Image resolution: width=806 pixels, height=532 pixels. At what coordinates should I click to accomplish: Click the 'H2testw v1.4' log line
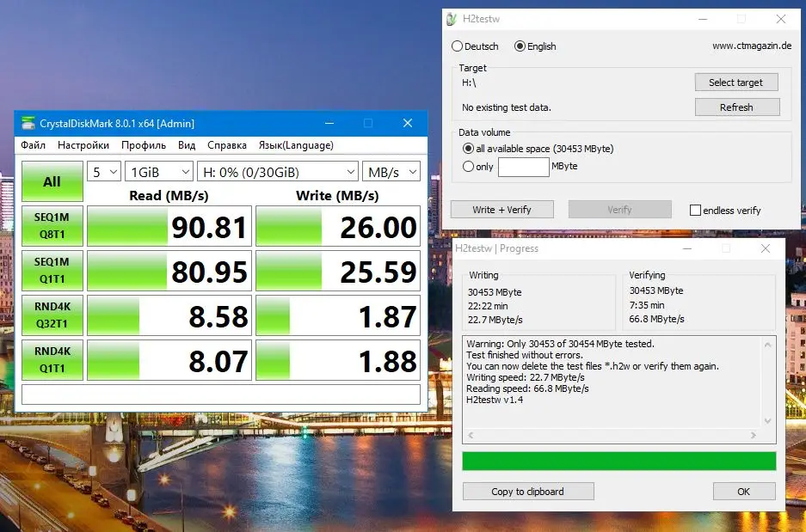495,400
